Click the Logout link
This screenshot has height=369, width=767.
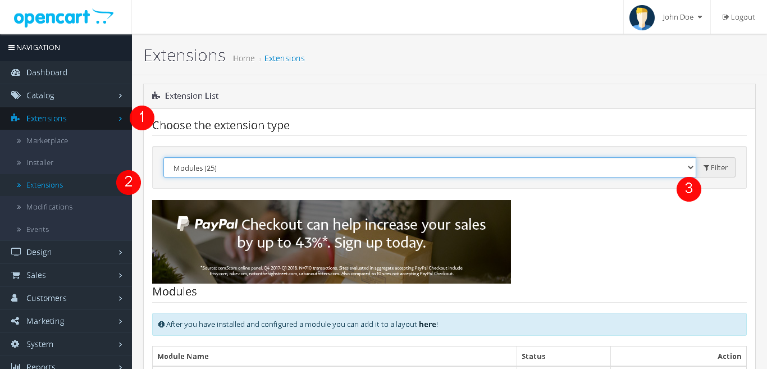click(739, 17)
